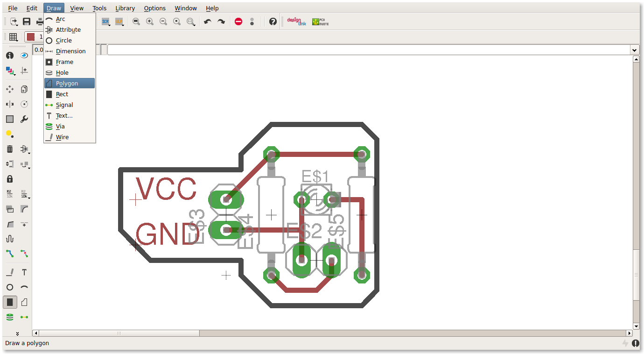Show more tools with the double chevron
The height and width of the screenshot is (354, 644).
17,333
